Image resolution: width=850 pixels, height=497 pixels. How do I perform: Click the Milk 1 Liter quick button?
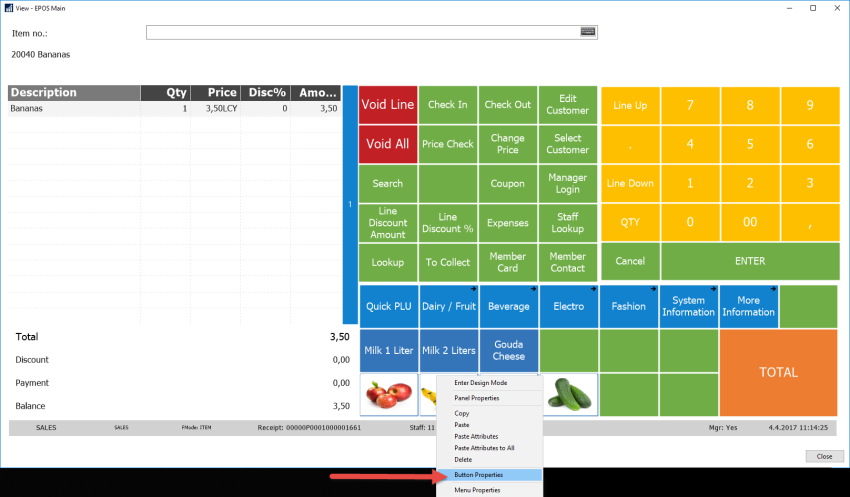(x=389, y=350)
